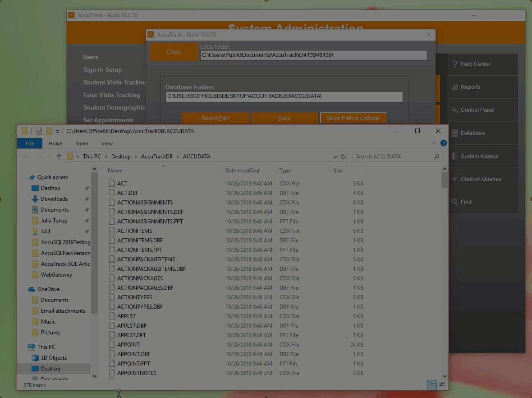This screenshot has width=532, height=398.
Task: Open 4All folder in Quick access
Action: pos(45,231)
